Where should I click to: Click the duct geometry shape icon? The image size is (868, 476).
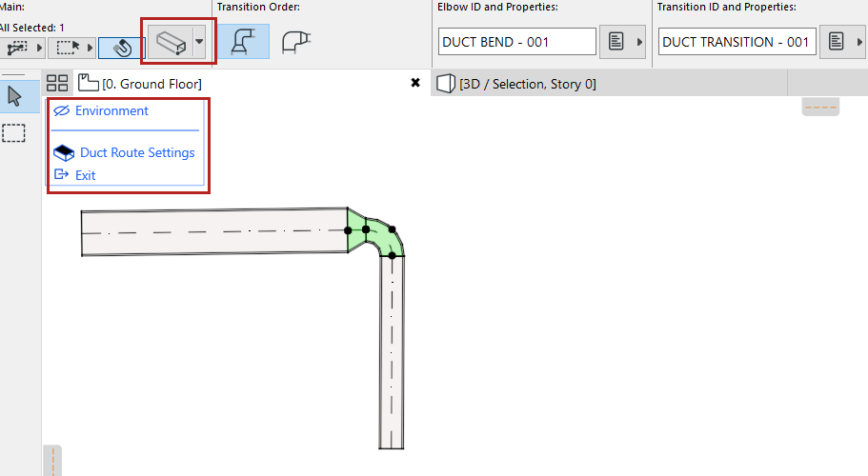point(171,42)
